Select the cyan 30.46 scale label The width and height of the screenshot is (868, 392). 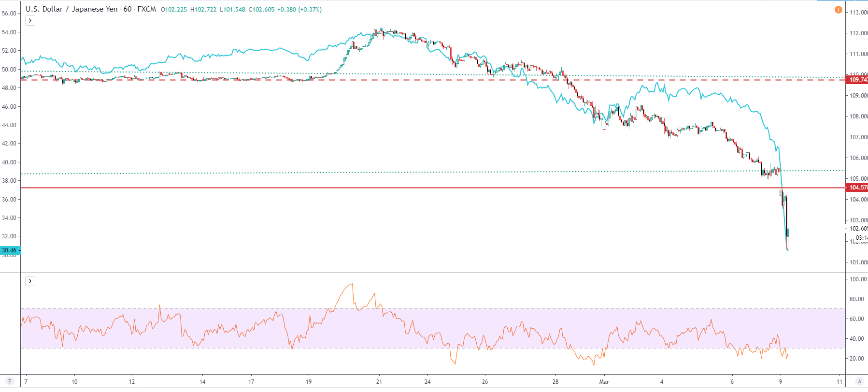[x=9, y=250]
